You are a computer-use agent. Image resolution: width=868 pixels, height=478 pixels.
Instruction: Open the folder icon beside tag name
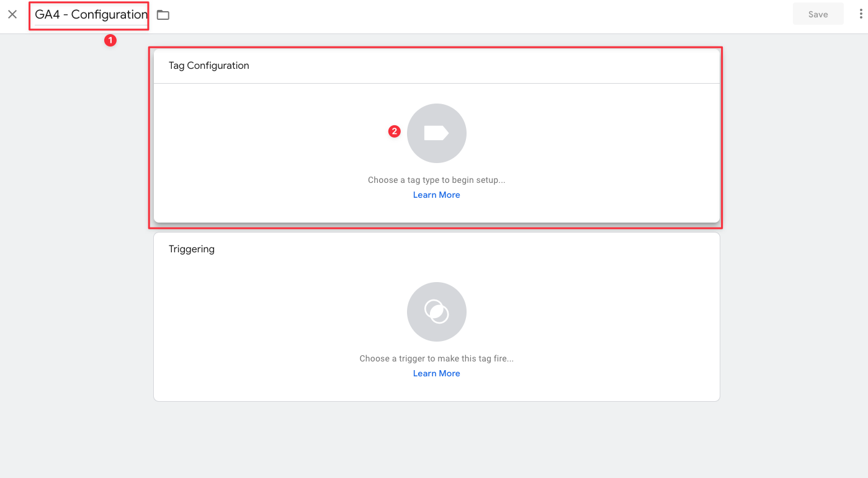point(163,15)
